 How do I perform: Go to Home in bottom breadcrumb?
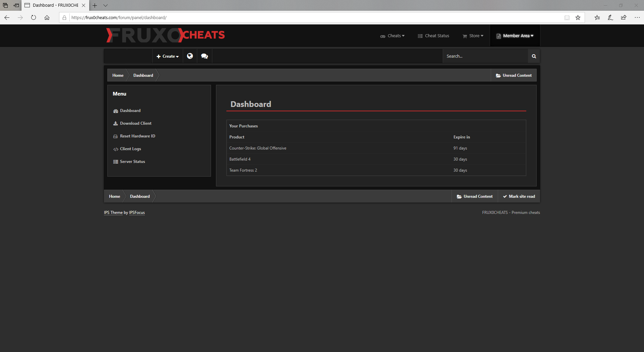click(x=114, y=196)
